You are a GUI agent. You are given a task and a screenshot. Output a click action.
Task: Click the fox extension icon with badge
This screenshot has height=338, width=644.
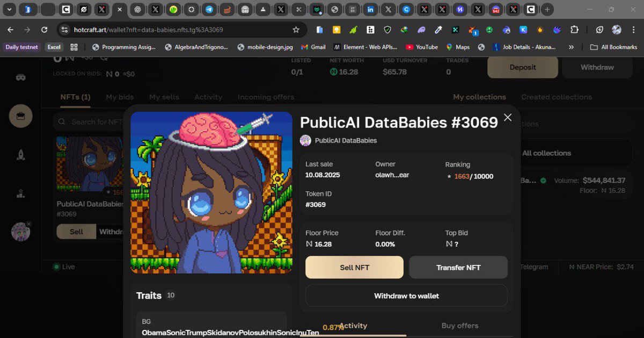[x=472, y=30]
